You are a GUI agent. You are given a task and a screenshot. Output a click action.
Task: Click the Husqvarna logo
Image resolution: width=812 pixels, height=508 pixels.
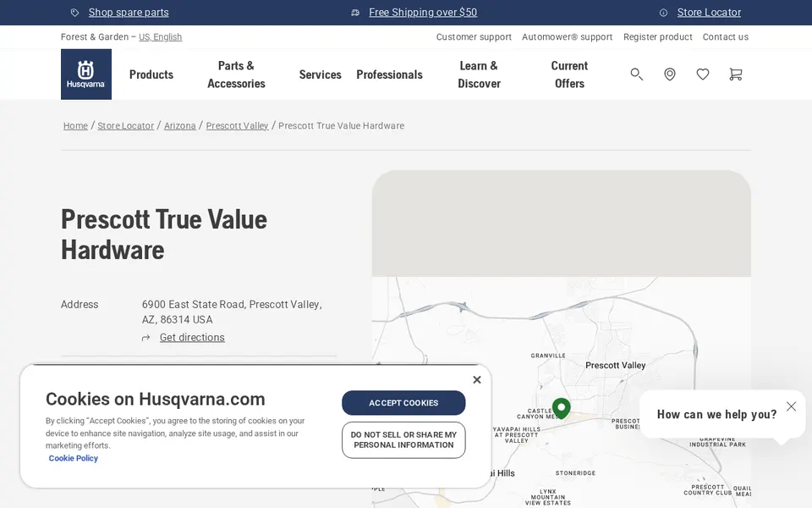(x=86, y=75)
